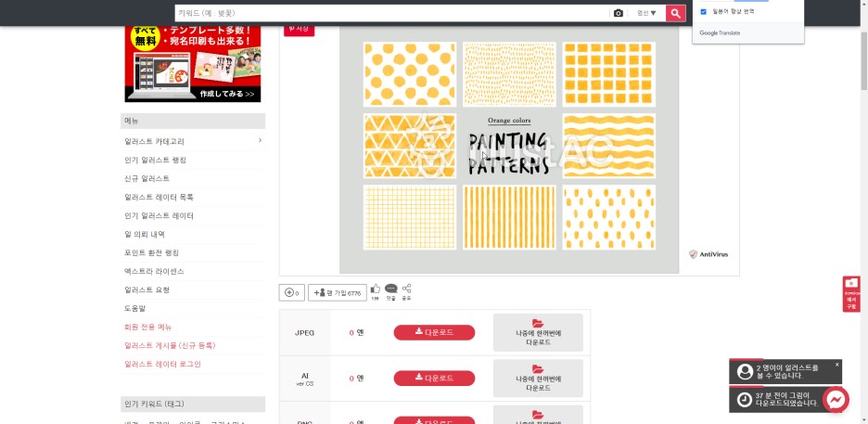Click the circled plus add icon button
Image resolution: width=868 pixels, height=424 pixels.
click(292, 292)
